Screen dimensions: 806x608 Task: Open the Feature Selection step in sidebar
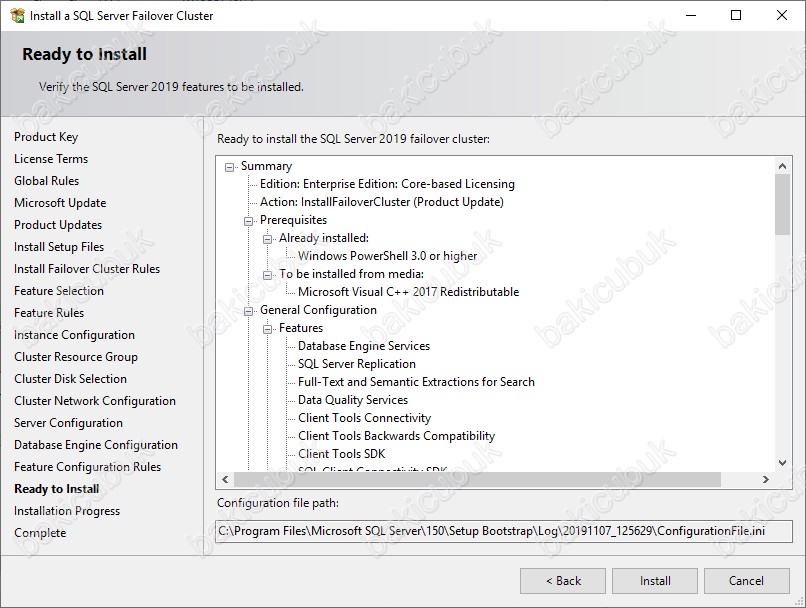click(59, 291)
